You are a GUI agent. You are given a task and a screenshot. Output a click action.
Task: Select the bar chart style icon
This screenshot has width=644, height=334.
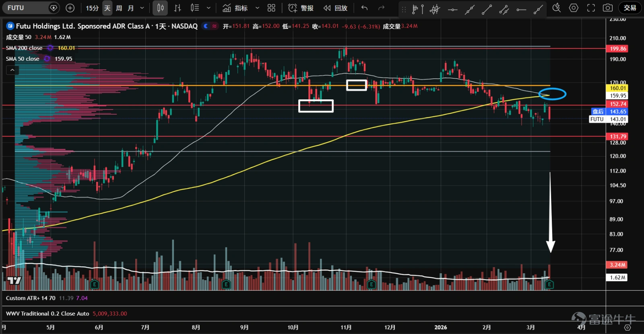click(178, 8)
